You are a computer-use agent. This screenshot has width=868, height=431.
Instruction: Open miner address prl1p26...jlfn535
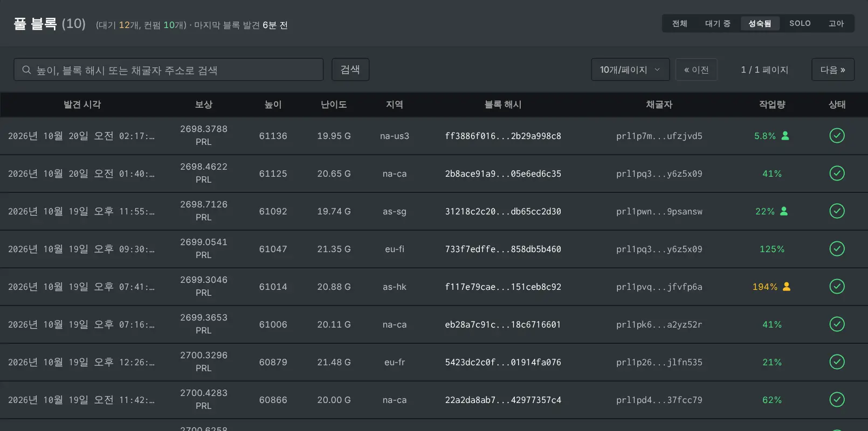pos(659,363)
